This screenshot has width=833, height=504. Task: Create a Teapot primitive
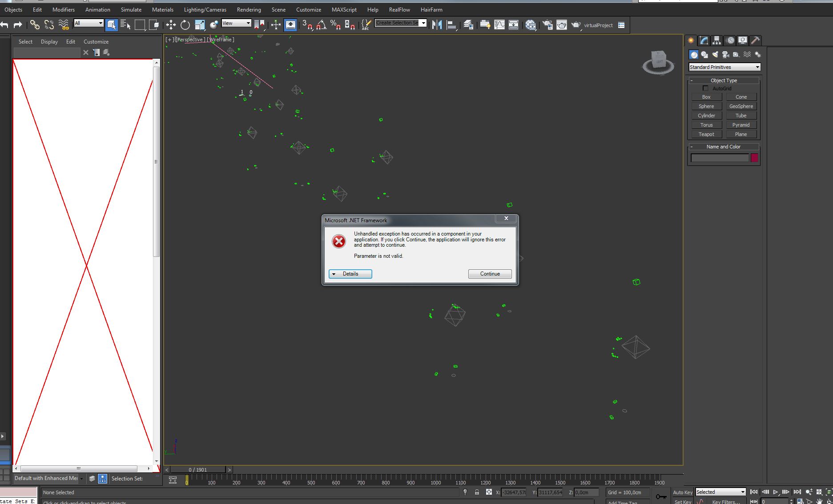pos(706,134)
